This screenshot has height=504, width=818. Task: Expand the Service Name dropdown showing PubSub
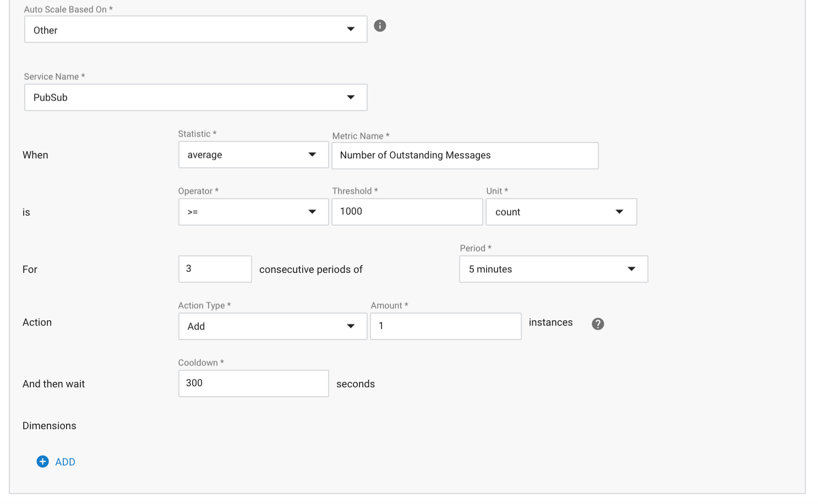coord(195,97)
